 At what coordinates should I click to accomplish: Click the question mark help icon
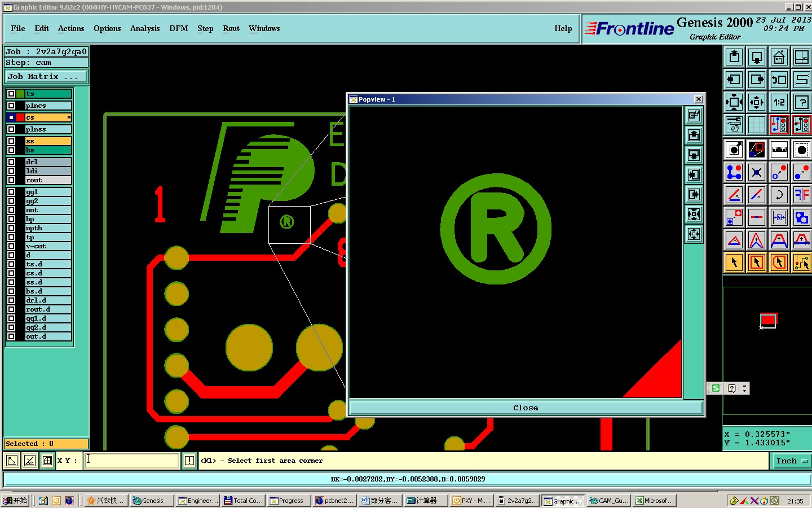click(801, 102)
